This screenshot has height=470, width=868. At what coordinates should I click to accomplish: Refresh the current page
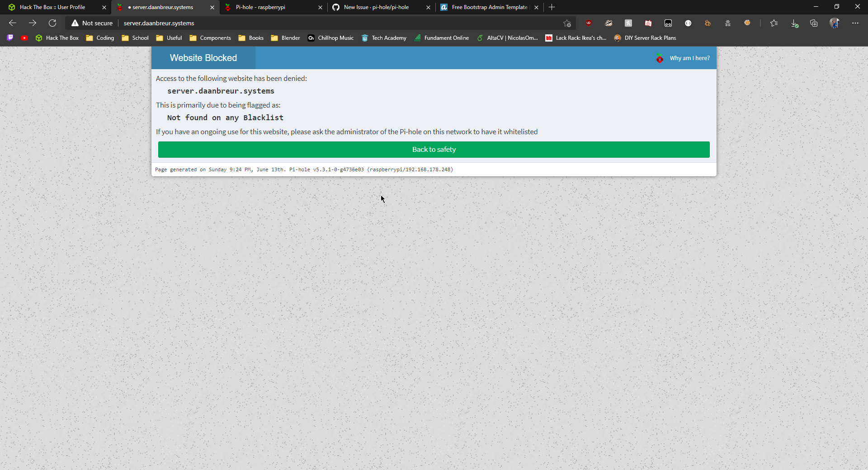(52, 23)
